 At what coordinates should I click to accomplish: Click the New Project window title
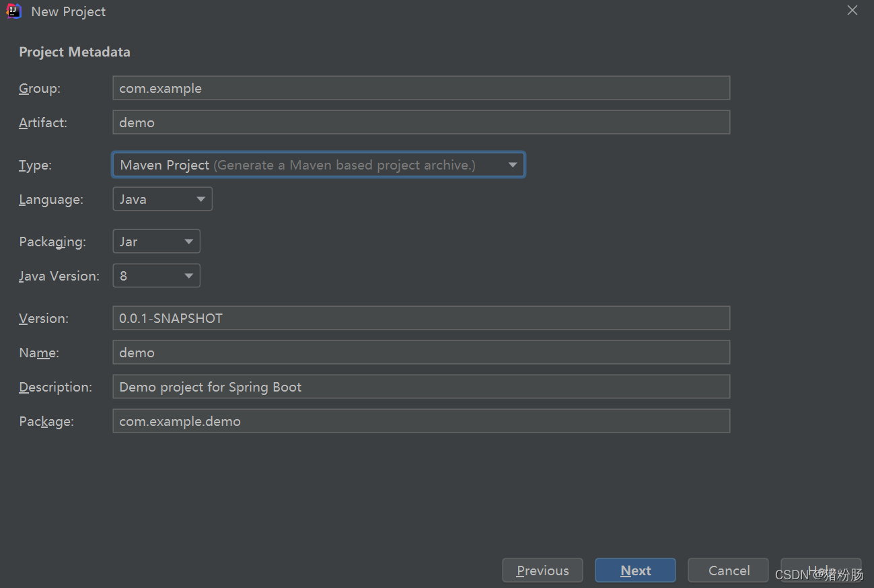[x=69, y=11]
